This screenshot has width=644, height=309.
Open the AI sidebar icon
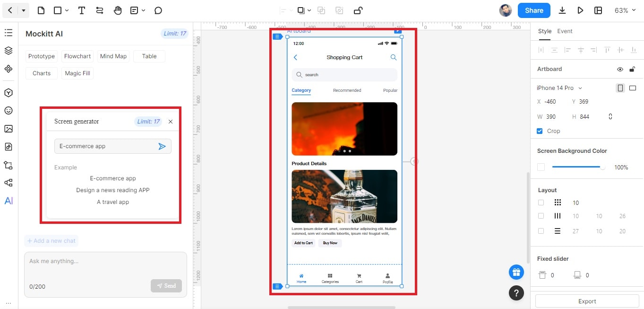pos(9,201)
